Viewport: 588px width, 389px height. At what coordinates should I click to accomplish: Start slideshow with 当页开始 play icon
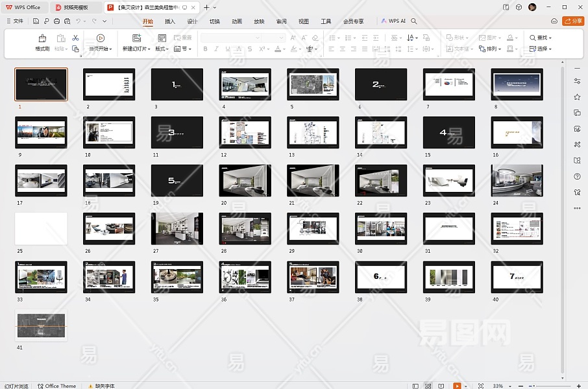click(x=100, y=39)
